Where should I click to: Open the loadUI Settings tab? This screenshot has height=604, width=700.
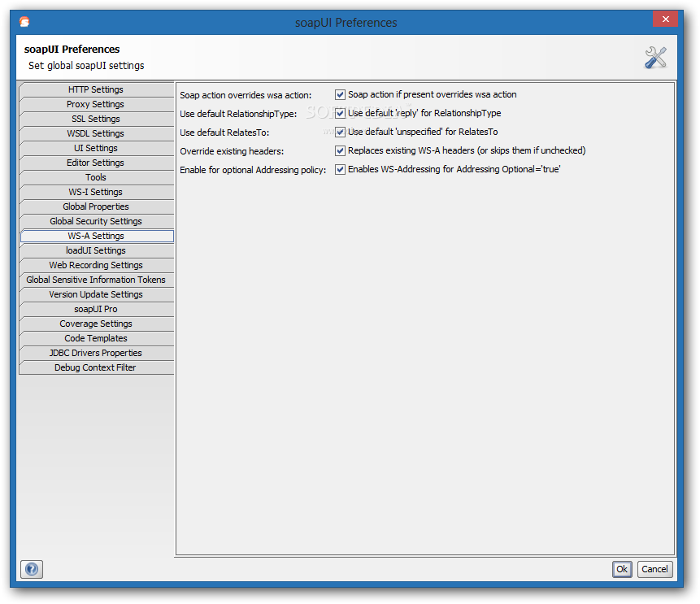pyautogui.click(x=97, y=251)
